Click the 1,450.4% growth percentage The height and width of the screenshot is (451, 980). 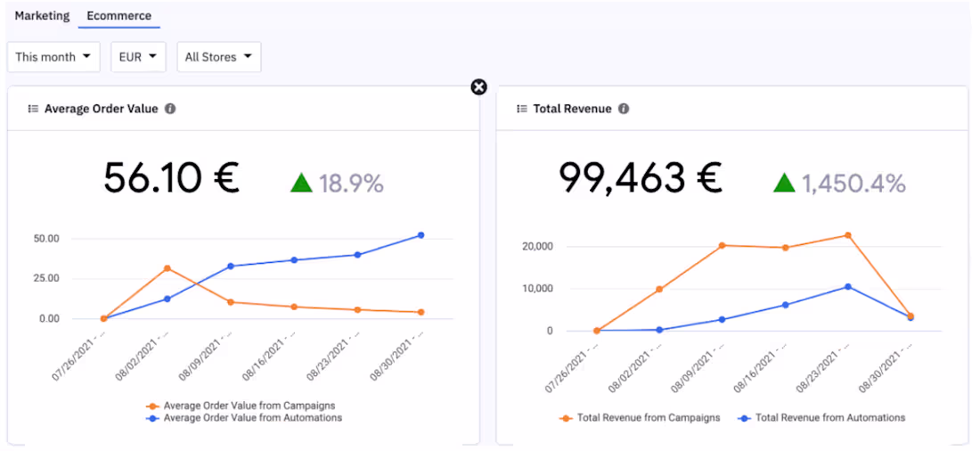tap(853, 184)
